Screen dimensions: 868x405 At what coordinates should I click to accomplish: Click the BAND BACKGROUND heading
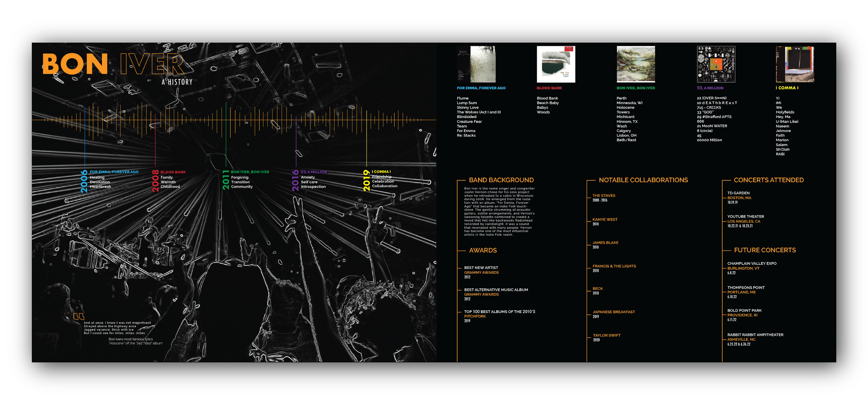click(x=501, y=180)
